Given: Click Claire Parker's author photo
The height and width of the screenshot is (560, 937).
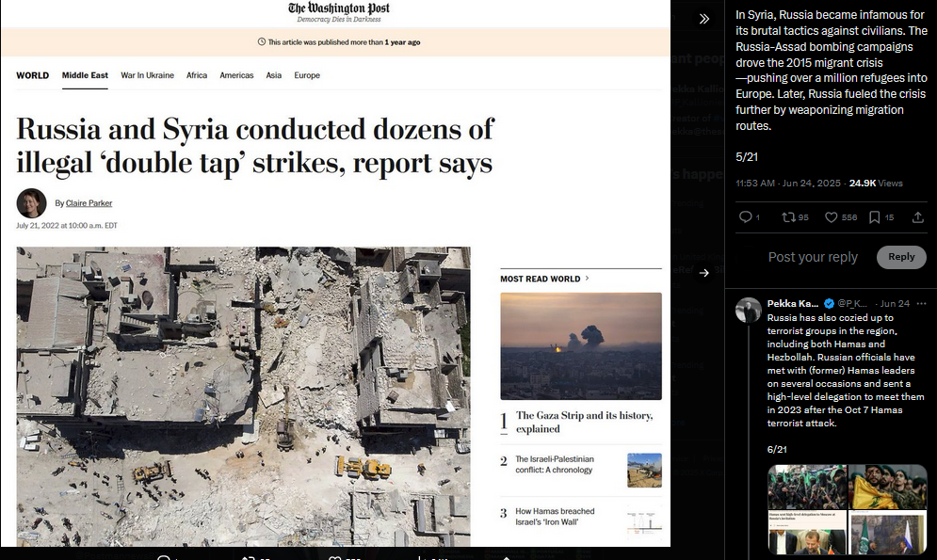Looking at the screenshot, I should pos(32,203).
